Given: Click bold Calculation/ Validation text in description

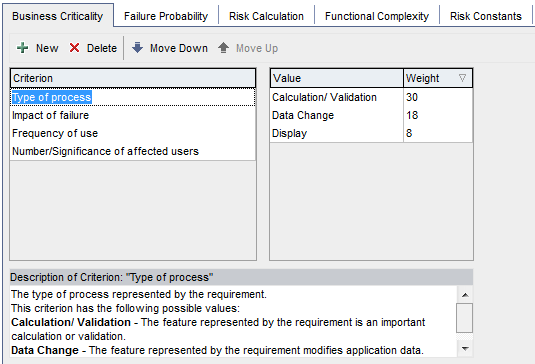Looking at the screenshot, I should pyautogui.click(x=71, y=322).
